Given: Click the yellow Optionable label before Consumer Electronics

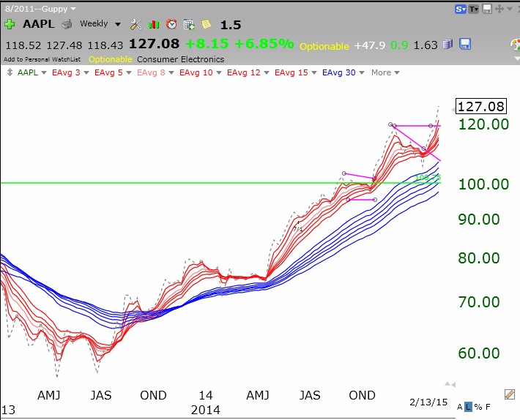Looking at the screenshot, I should (x=110, y=59).
